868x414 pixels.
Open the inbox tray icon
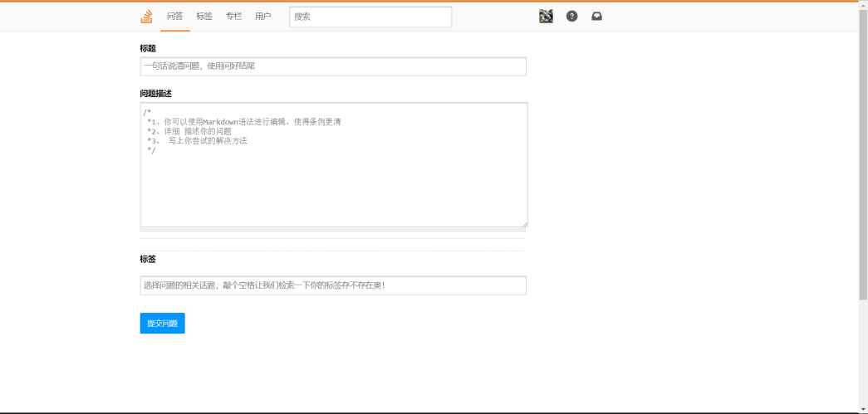click(596, 17)
